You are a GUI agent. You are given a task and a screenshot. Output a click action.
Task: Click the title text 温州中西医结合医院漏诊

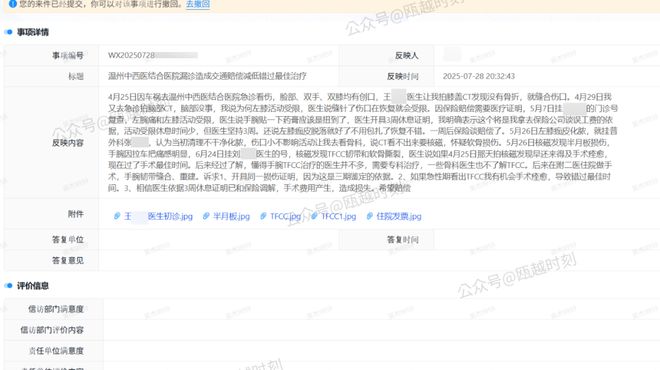pos(207,76)
